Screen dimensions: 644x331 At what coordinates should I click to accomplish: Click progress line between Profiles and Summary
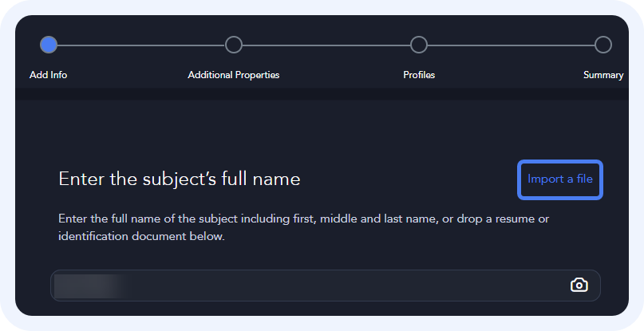coord(511,45)
